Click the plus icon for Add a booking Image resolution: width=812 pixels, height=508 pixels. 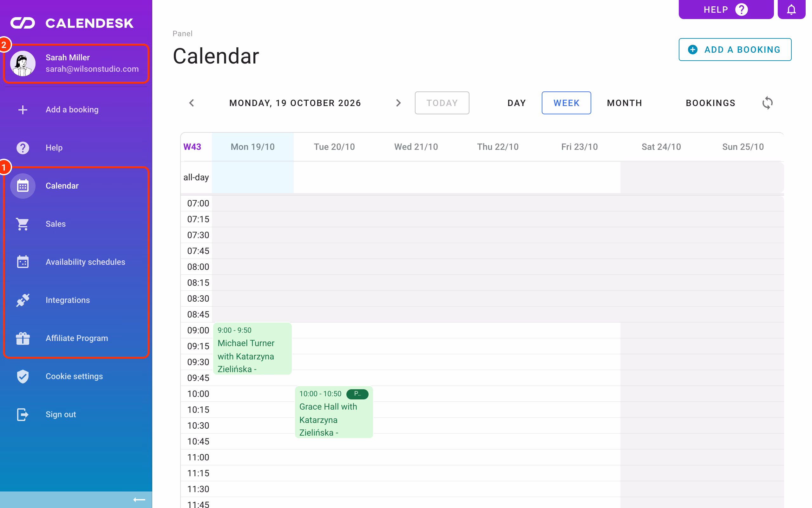coord(23,110)
